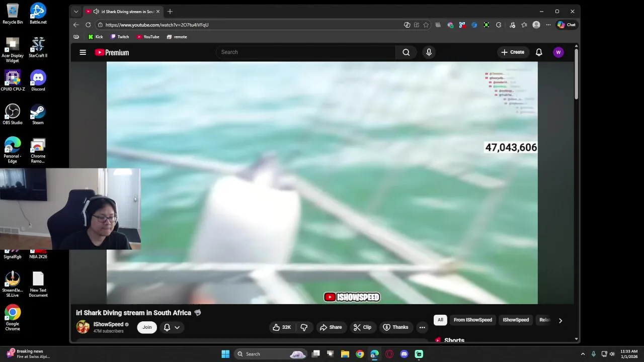The image size is (644, 362).
Task: Go to YouTube Premium home logo
Action: point(112,52)
